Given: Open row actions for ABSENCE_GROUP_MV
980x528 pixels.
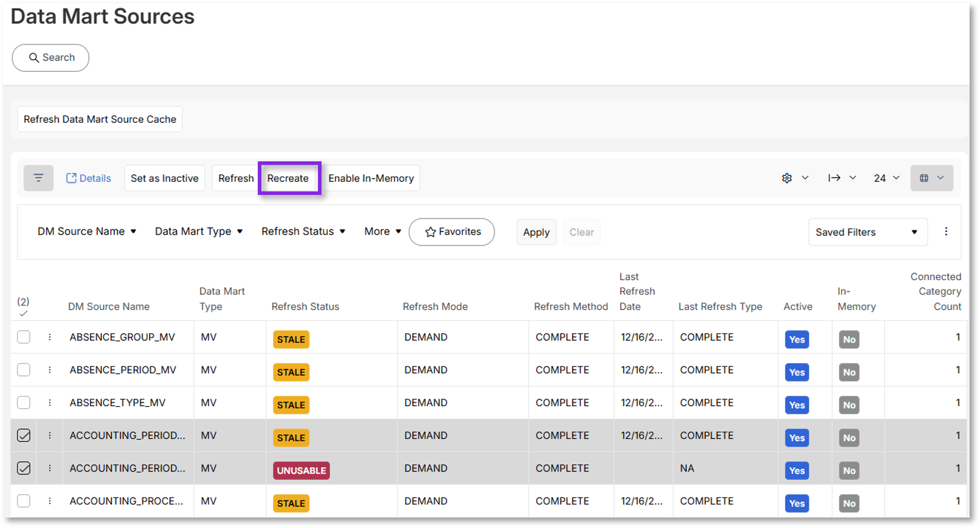Looking at the screenshot, I should pos(50,337).
